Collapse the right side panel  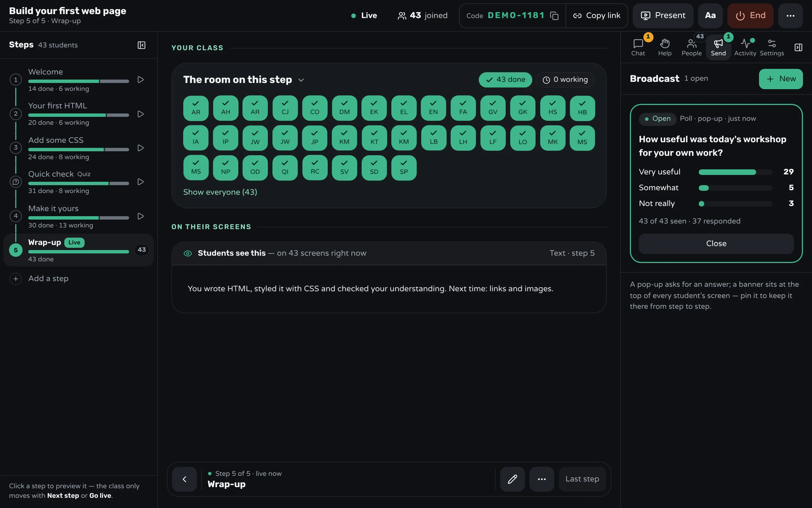point(798,47)
